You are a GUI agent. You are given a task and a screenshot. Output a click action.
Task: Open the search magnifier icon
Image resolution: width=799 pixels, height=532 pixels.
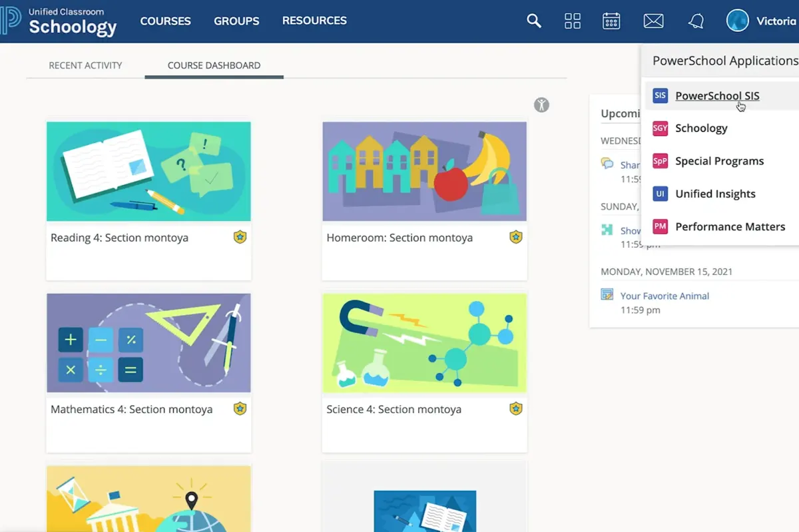click(534, 21)
